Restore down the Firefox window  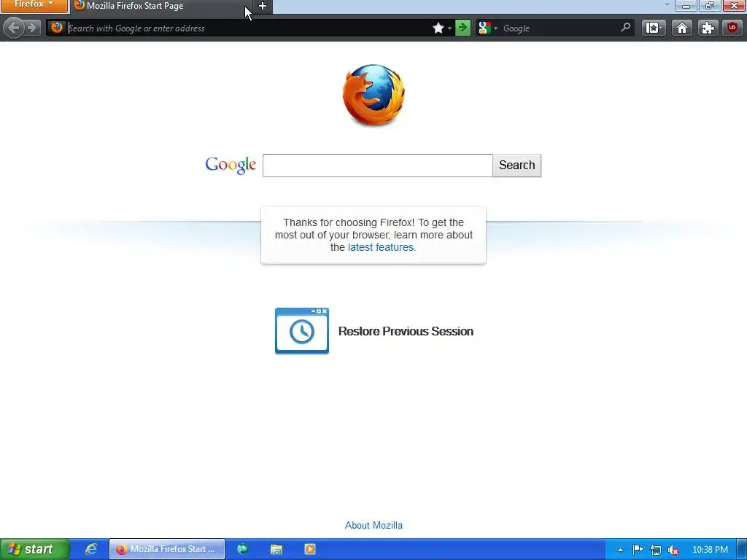[x=710, y=6]
